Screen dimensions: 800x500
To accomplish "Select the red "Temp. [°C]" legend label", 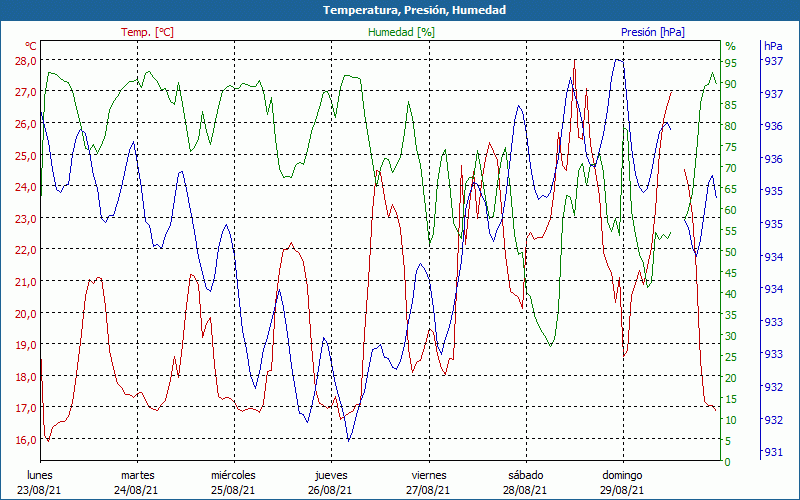I will 147,32.
